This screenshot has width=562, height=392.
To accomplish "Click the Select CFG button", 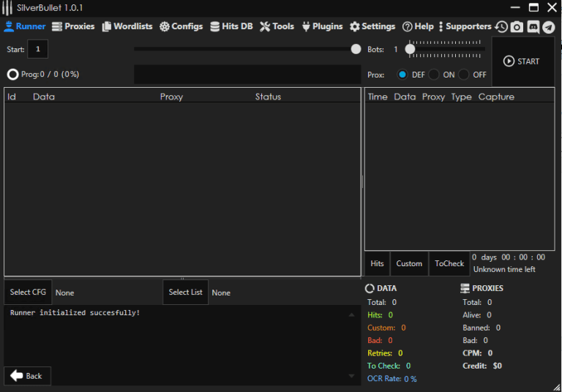I will (x=28, y=293).
